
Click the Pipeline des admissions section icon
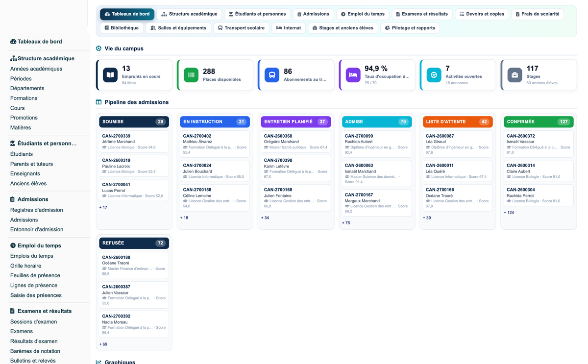(99, 102)
